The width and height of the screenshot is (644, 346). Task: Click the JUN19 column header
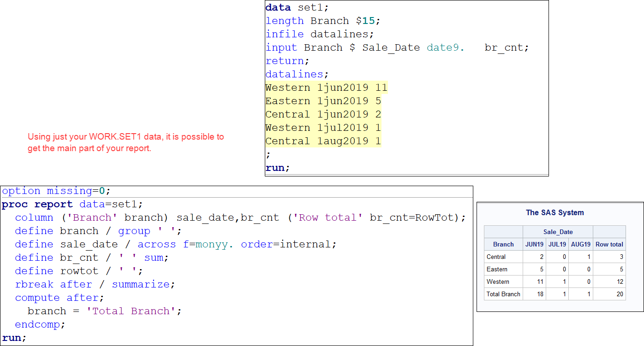(534, 244)
